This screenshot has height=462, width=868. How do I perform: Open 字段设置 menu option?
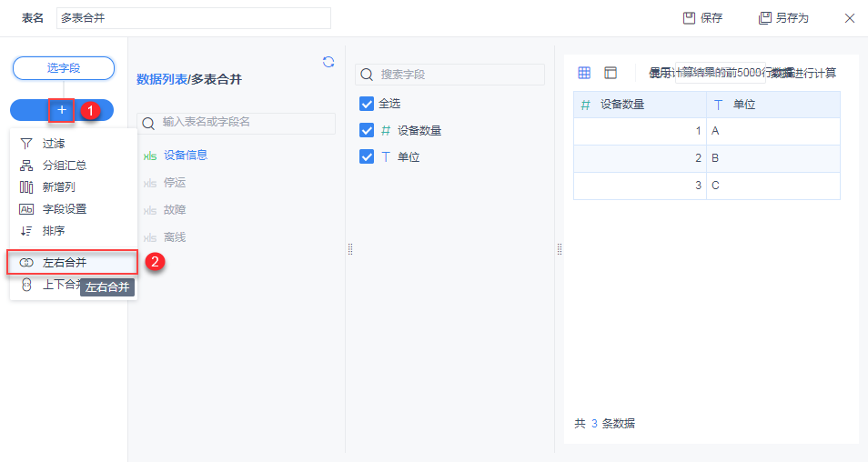tap(64, 209)
